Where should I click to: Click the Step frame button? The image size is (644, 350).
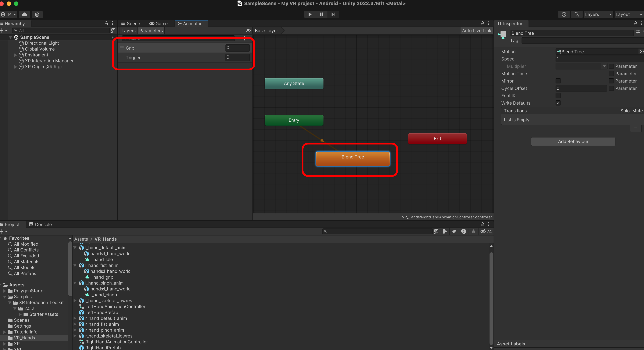(333, 14)
